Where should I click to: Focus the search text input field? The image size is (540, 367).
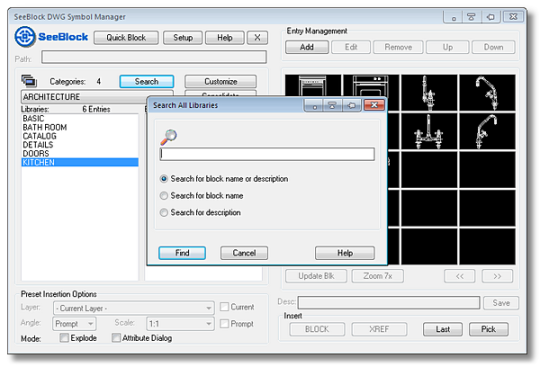click(x=267, y=154)
